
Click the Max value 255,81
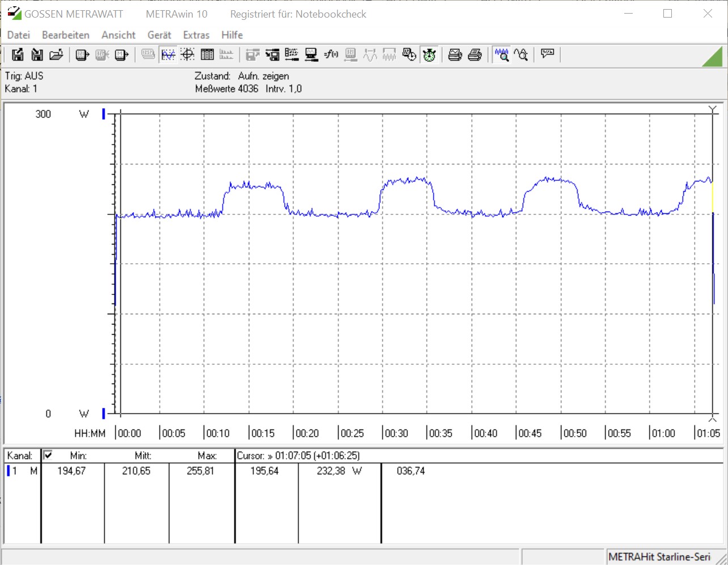point(201,471)
